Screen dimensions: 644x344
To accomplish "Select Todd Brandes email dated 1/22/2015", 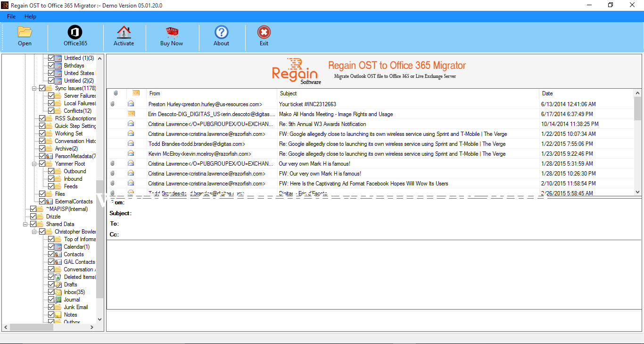I will point(371,144).
